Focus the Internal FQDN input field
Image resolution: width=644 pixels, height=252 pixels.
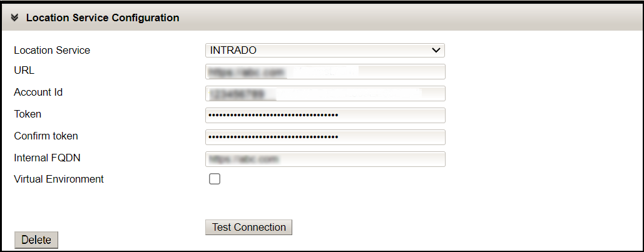pyautogui.click(x=325, y=159)
